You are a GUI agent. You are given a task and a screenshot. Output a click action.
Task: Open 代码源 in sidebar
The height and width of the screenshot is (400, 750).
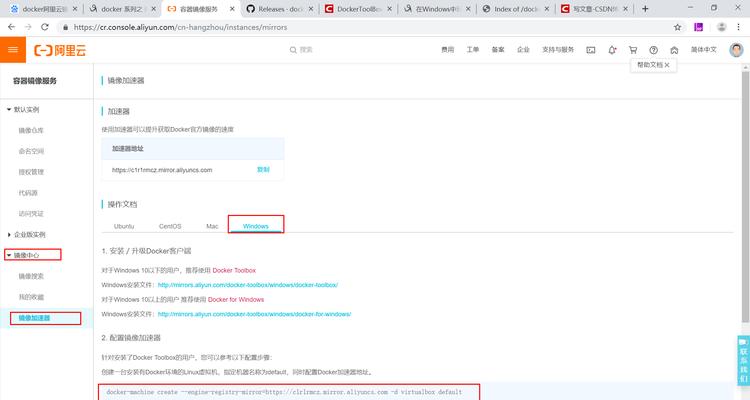pyautogui.click(x=28, y=193)
